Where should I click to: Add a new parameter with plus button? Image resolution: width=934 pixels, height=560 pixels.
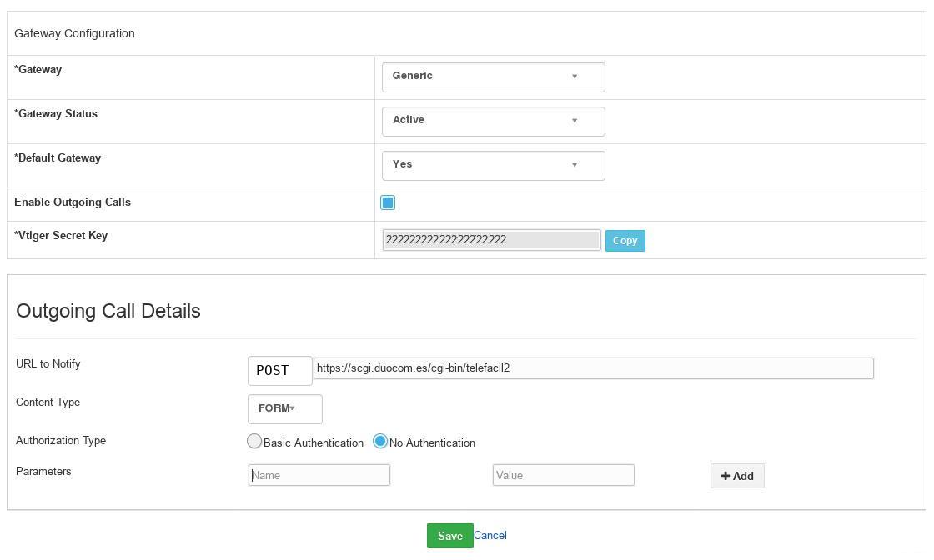(x=737, y=476)
